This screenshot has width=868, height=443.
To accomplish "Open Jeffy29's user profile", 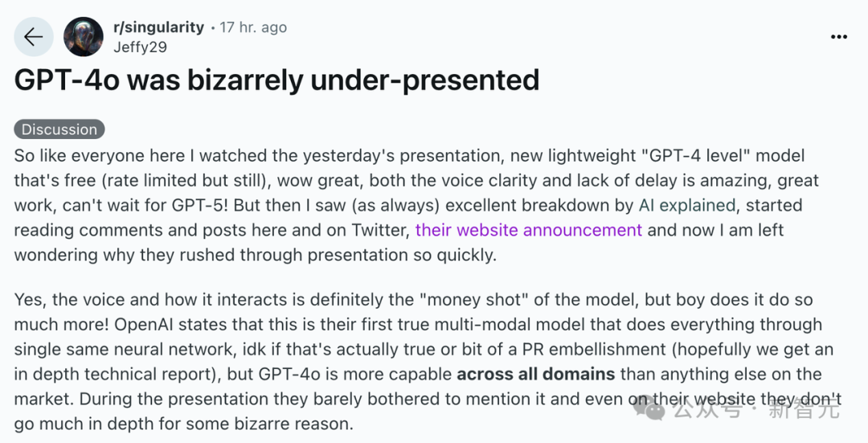I will point(140,47).
